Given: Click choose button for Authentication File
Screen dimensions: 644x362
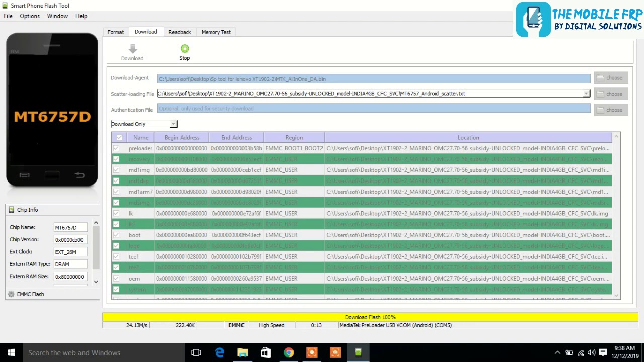Looking at the screenshot, I should [611, 110].
